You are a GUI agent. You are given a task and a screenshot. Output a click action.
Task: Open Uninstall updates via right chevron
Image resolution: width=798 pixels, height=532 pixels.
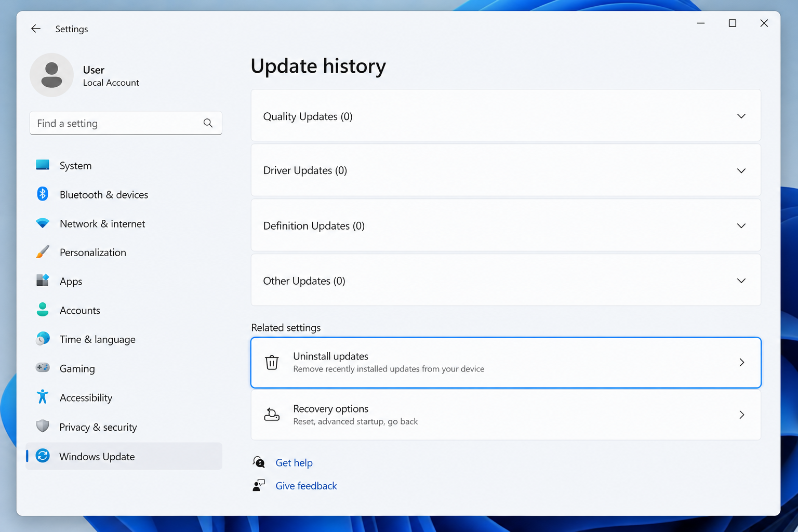click(742, 362)
